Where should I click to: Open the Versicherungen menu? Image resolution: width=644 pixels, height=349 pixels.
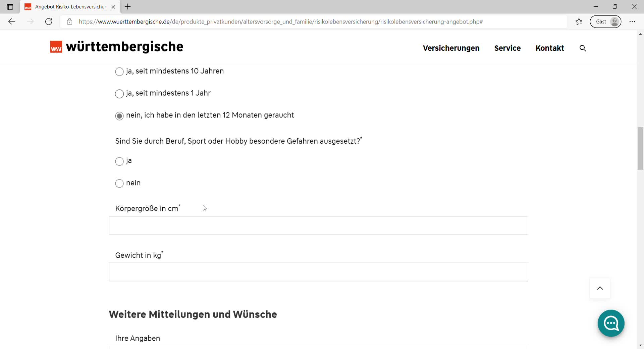coord(451,48)
